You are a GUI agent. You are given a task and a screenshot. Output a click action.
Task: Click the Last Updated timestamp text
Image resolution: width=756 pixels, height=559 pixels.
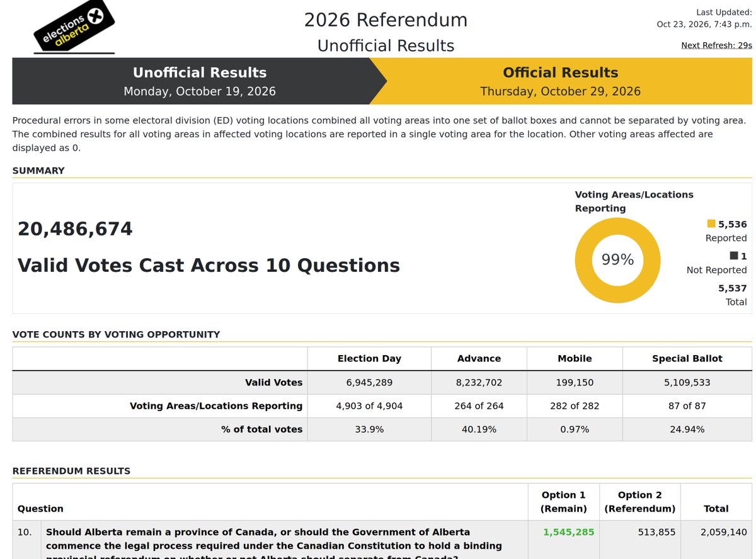[704, 18]
